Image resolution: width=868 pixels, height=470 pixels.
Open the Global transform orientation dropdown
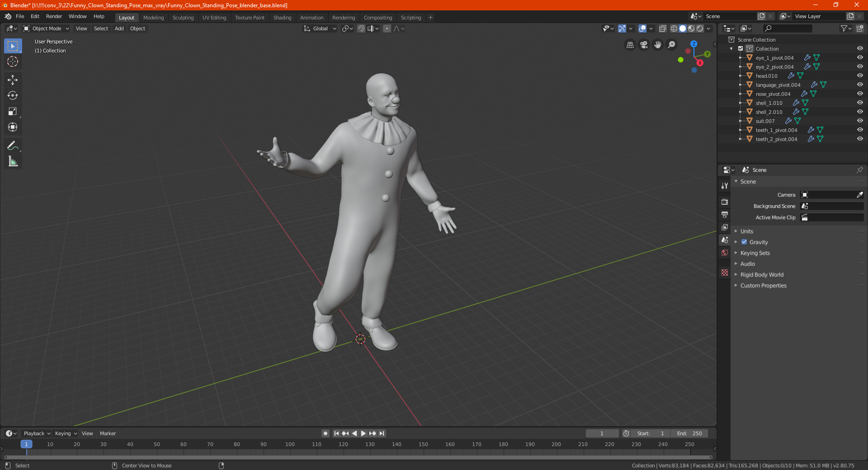click(x=320, y=28)
